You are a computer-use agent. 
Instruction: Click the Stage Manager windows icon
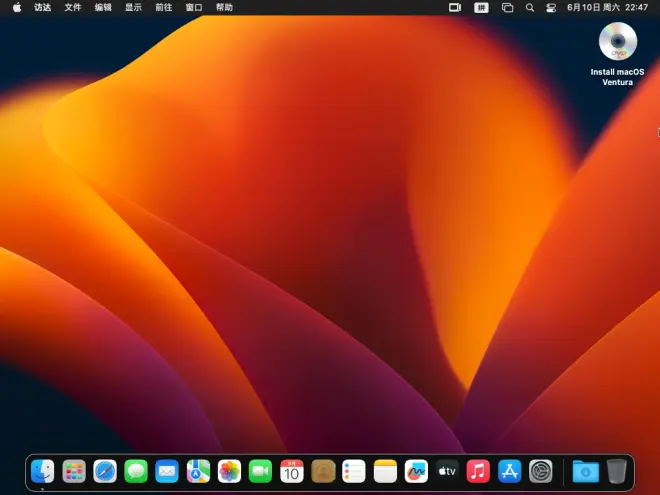coord(507,8)
